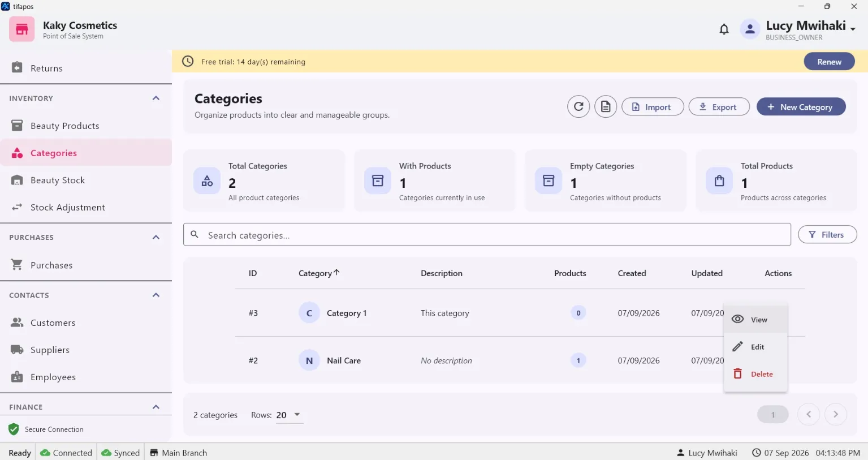The height and width of the screenshot is (460, 868).
Task: Open the Lucy Mwihaki user dropdown
Action: 853,29
